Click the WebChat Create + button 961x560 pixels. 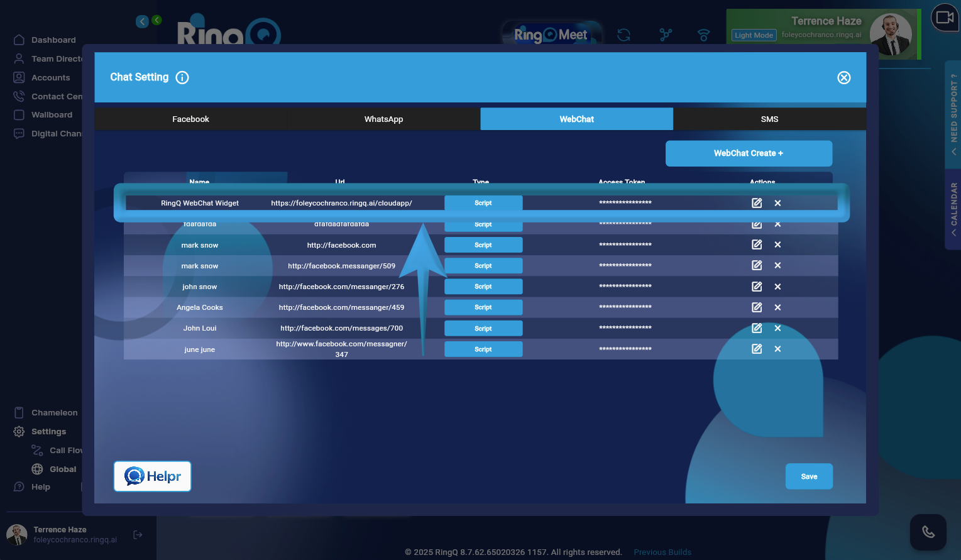point(749,153)
